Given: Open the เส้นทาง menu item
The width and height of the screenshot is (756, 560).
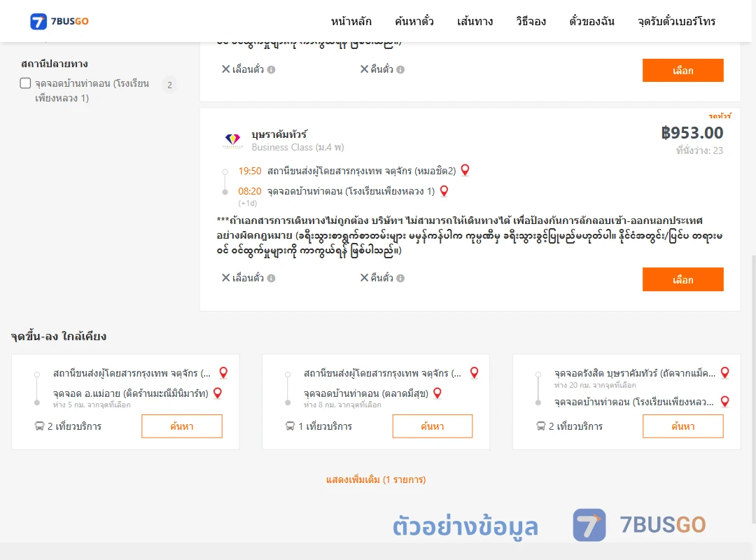Looking at the screenshot, I should (475, 21).
